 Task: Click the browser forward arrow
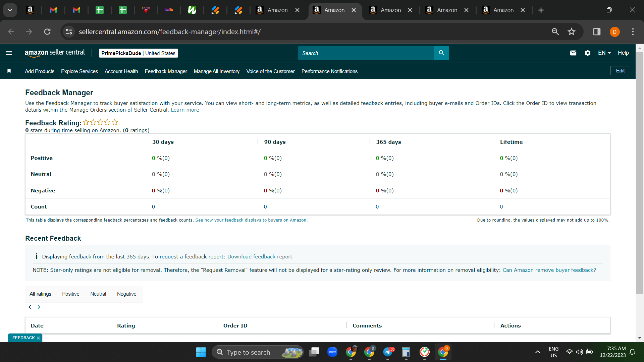click(x=29, y=32)
